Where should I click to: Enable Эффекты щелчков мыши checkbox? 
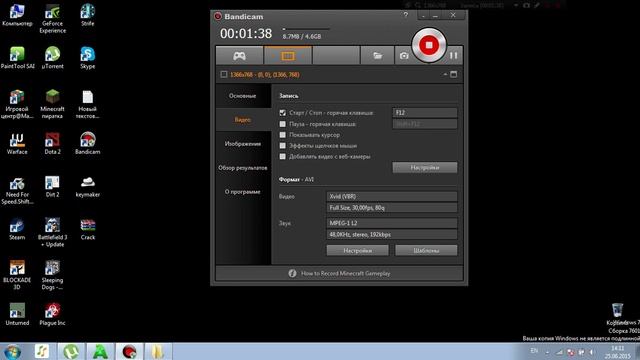click(282, 145)
